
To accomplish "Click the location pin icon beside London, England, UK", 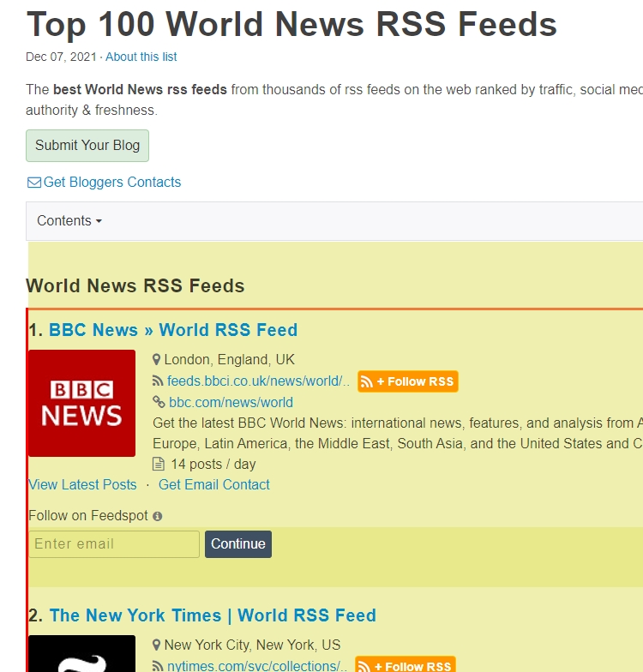I will [156, 360].
